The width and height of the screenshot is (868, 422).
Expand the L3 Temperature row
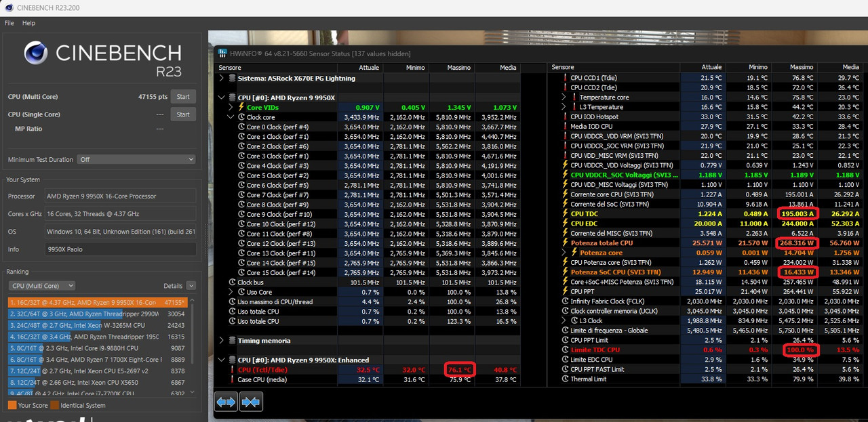pos(564,107)
